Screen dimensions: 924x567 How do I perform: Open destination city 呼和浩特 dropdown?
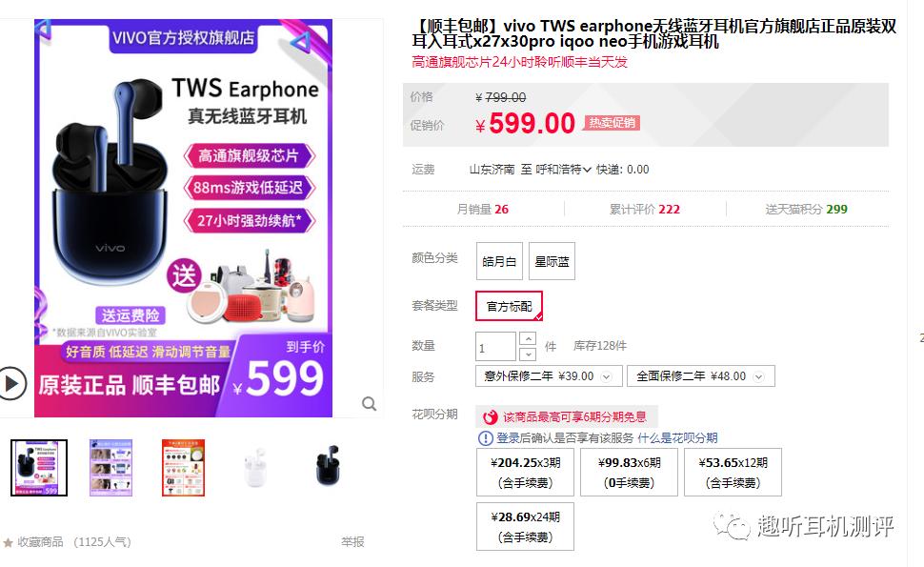click(x=563, y=170)
